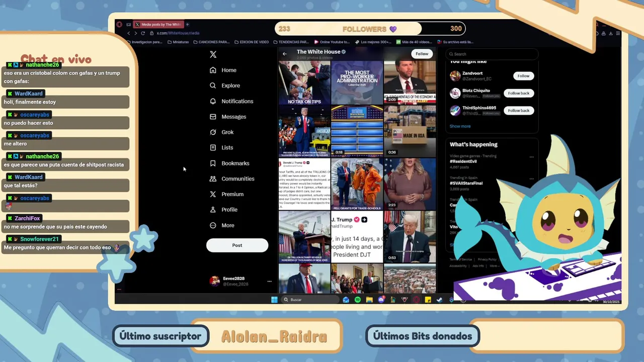The image size is (644, 362).
Task: Open the 0:18 game board video
Action: (357, 131)
